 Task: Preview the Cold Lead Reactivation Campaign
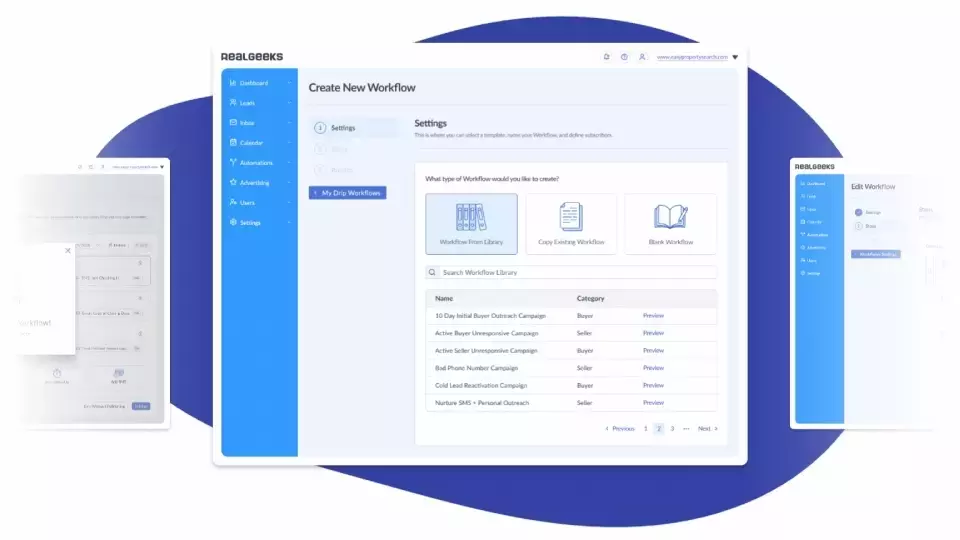point(653,385)
